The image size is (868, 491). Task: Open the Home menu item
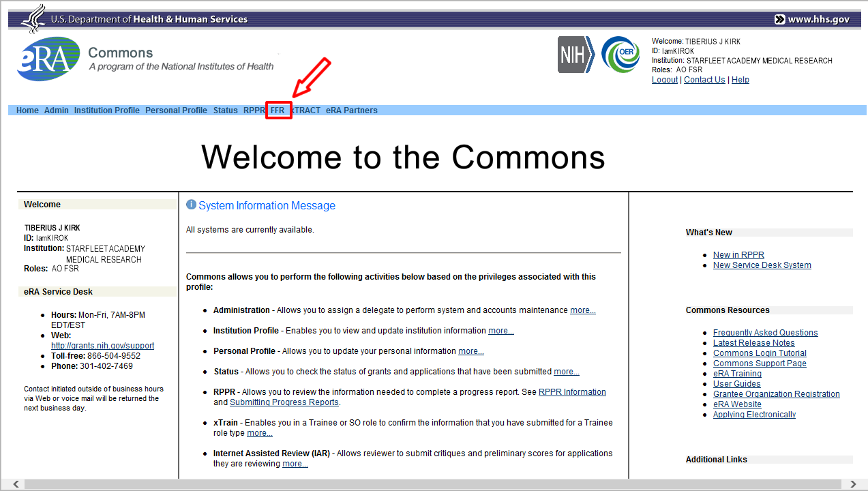point(27,110)
